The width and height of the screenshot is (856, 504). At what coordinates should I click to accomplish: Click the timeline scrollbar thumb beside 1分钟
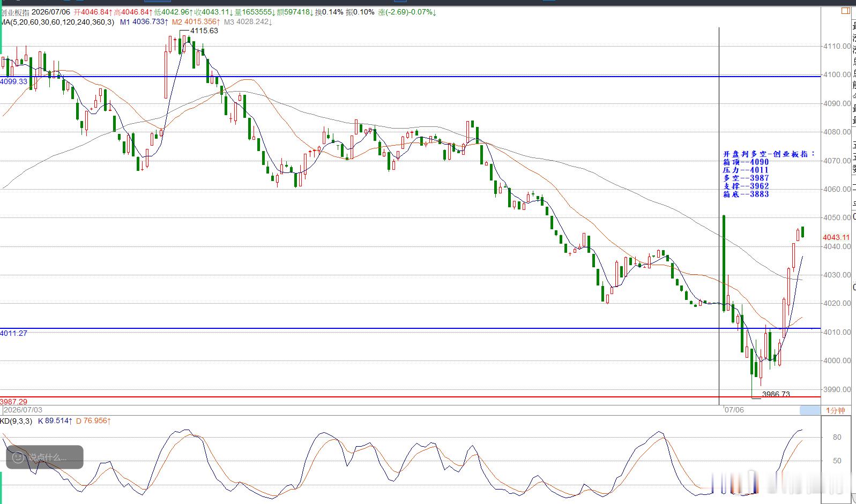[809, 410]
